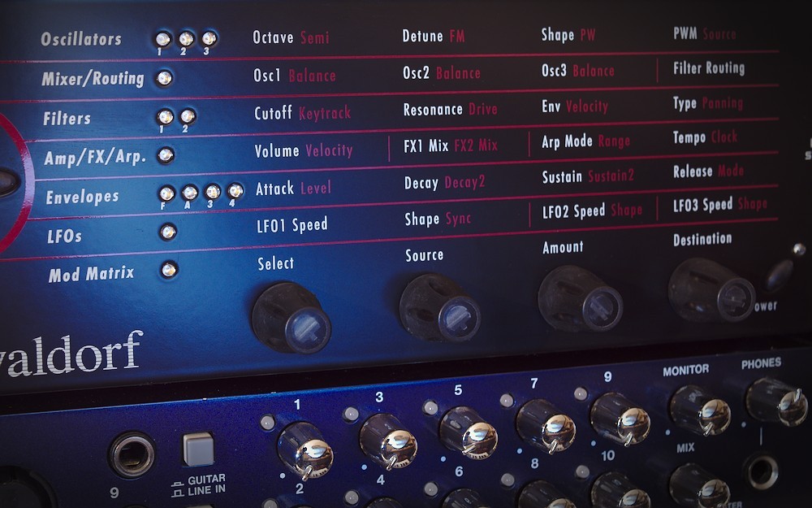Click the LED left of gain knob 1
The width and height of the screenshot is (812, 508).
click(x=268, y=422)
